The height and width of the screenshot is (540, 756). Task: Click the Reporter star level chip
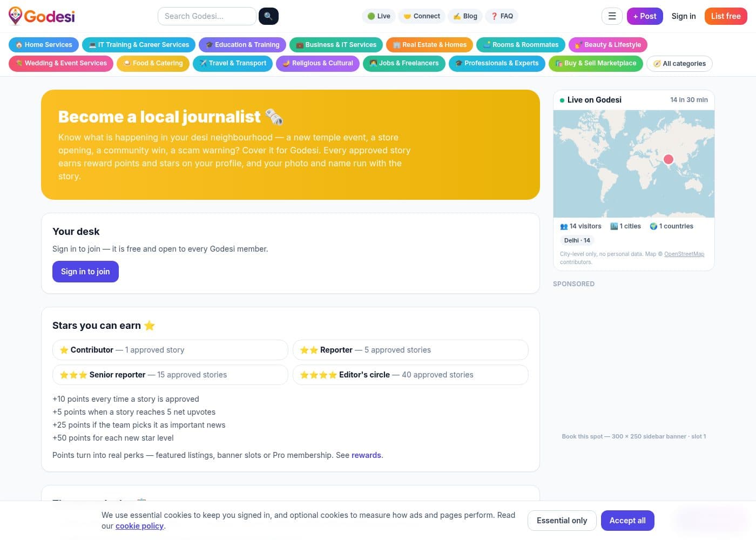[410, 350]
